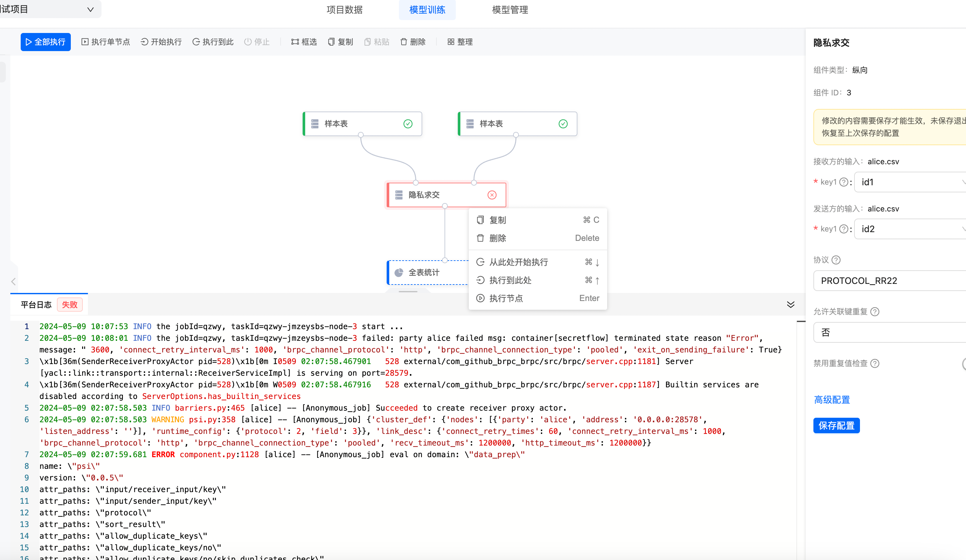This screenshot has width=966, height=560.
Task: Click the help icon beside 禁用重复值检查
Action: 875,363
